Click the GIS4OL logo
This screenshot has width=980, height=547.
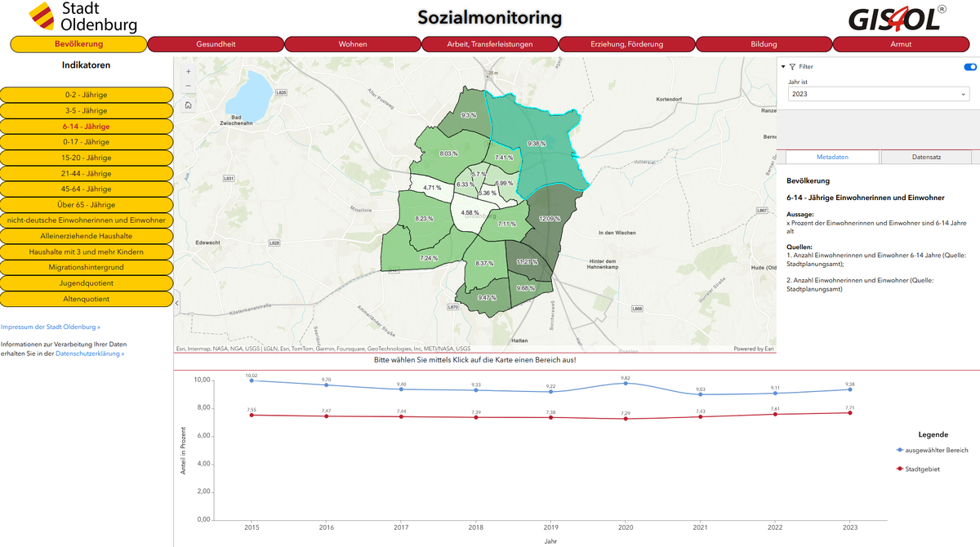click(x=897, y=19)
